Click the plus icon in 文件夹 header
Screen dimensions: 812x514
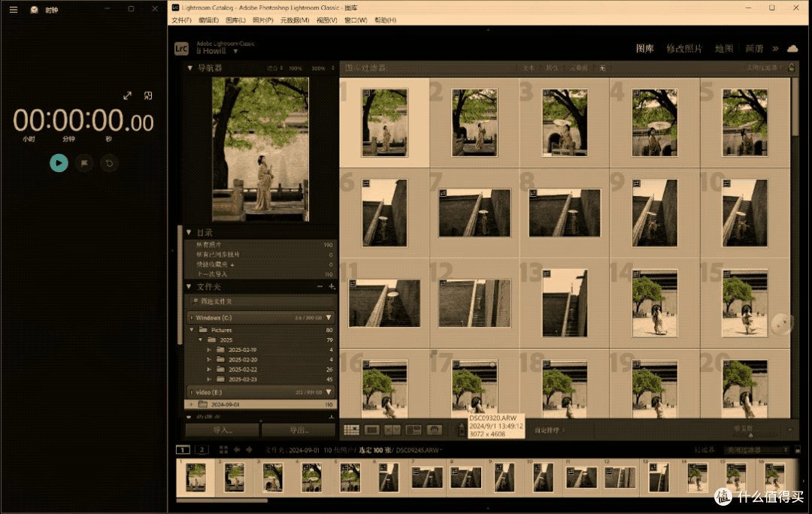(332, 286)
